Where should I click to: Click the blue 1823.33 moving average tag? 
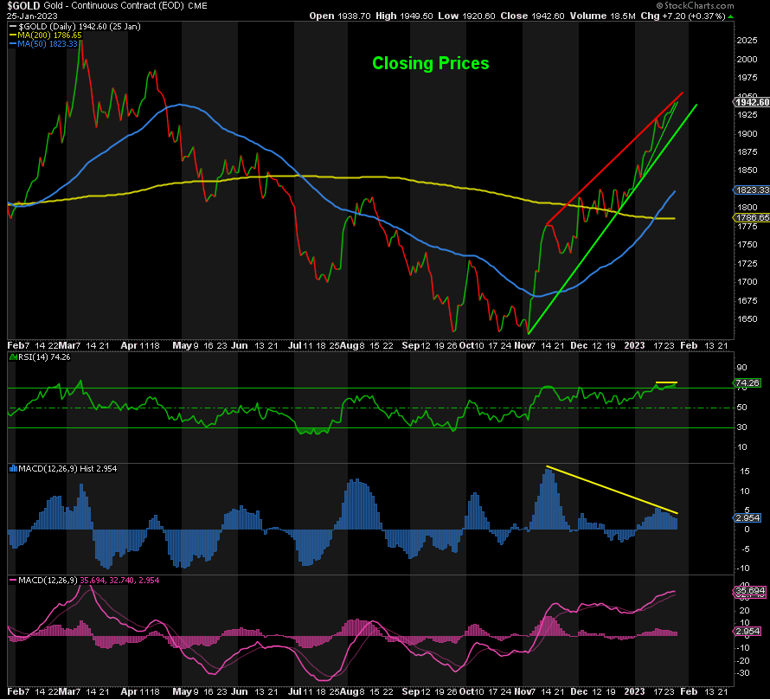pyautogui.click(x=752, y=189)
